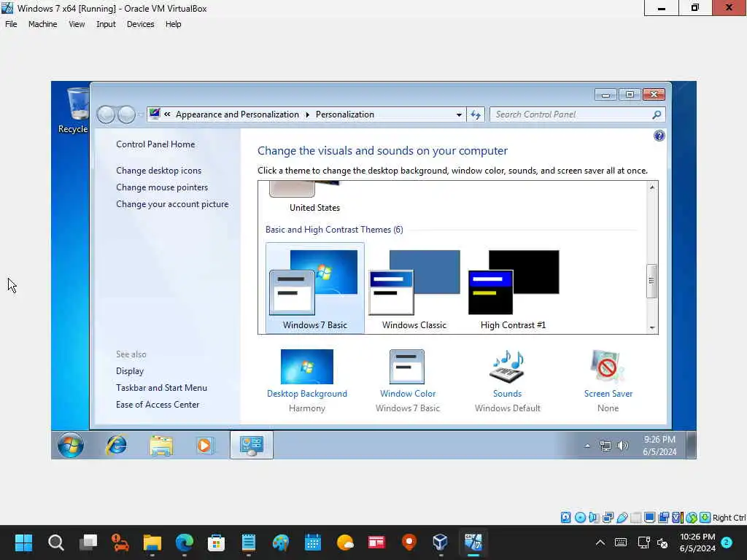747x560 pixels.
Task: Launch Windows Media Player from guest taskbar
Action: coord(204,446)
